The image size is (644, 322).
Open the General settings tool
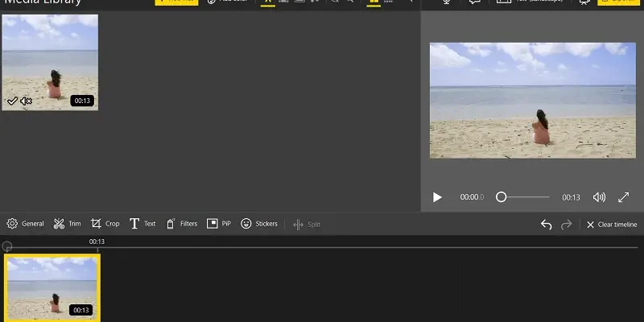tap(26, 224)
